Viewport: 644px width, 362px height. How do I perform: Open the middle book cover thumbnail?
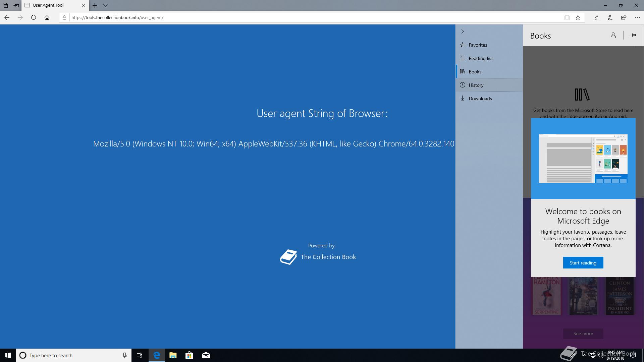583,296
